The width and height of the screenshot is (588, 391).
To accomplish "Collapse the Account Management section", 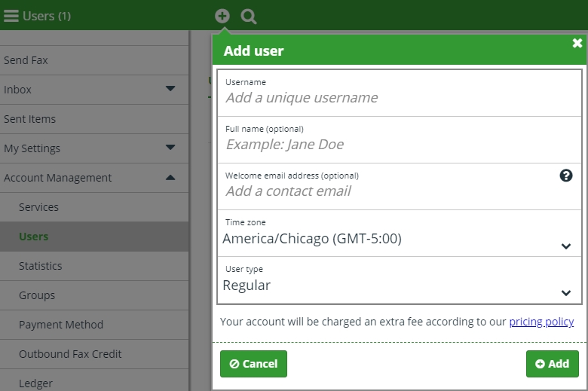I will click(x=170, y=177).
